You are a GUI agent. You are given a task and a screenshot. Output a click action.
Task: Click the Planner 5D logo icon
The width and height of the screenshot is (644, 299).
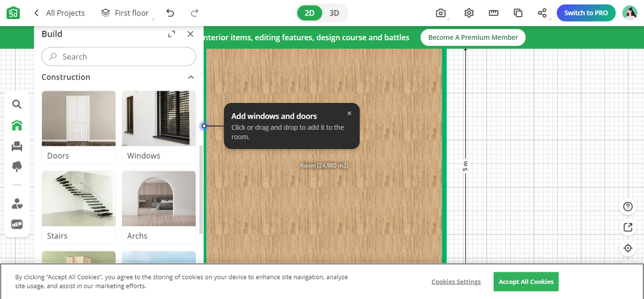(x=13, y=13)
